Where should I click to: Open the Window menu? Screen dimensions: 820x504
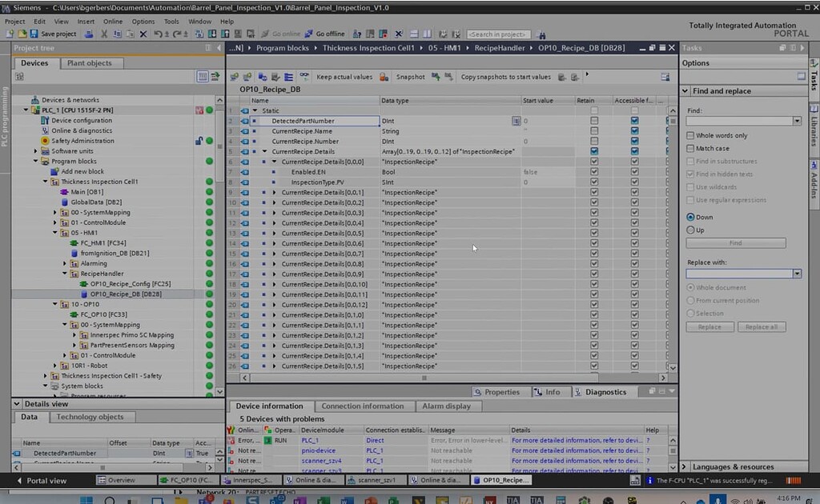(200, 22)
